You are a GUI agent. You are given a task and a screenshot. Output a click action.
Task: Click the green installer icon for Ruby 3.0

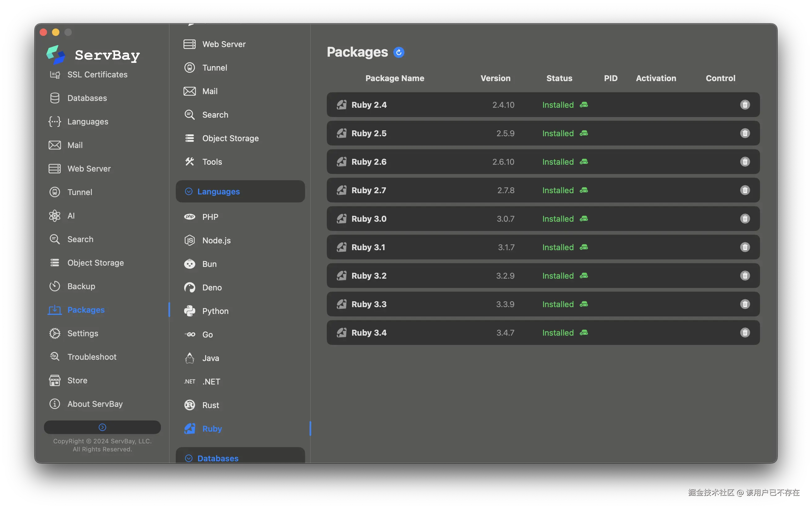583,219
